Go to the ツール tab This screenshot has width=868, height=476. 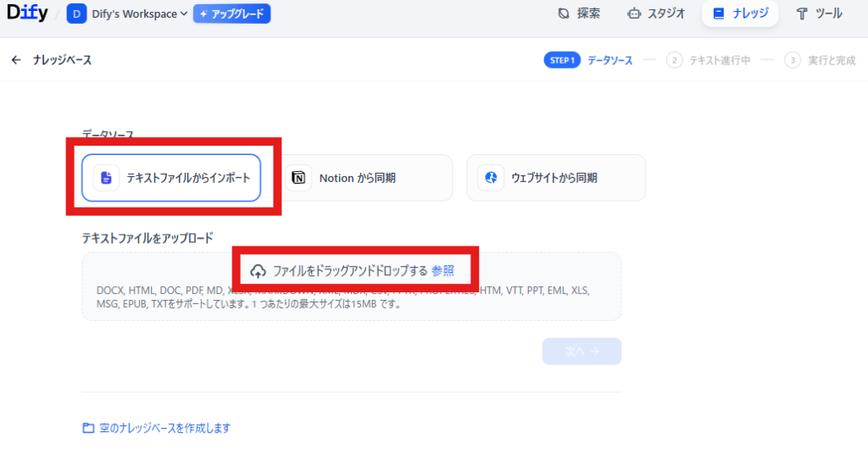(819, 14)
